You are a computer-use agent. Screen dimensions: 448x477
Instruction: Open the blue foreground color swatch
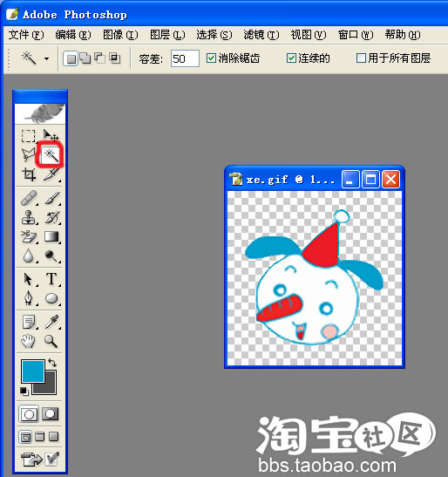click(32, 371)
